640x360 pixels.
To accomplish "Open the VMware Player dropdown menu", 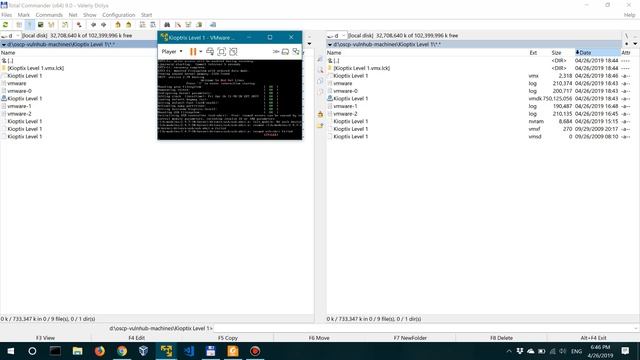I will tap(172, 51).
